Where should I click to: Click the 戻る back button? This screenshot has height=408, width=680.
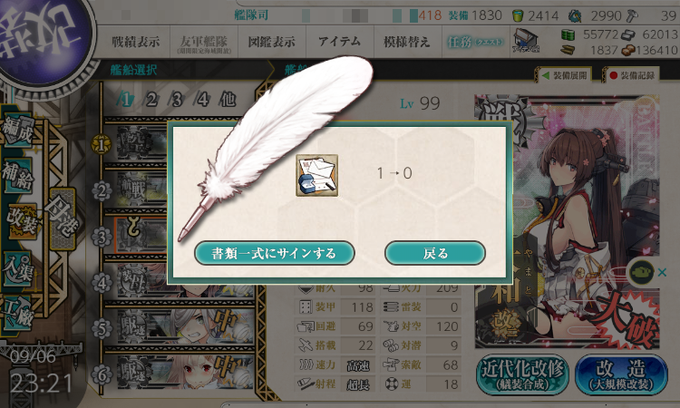(435, 253)
